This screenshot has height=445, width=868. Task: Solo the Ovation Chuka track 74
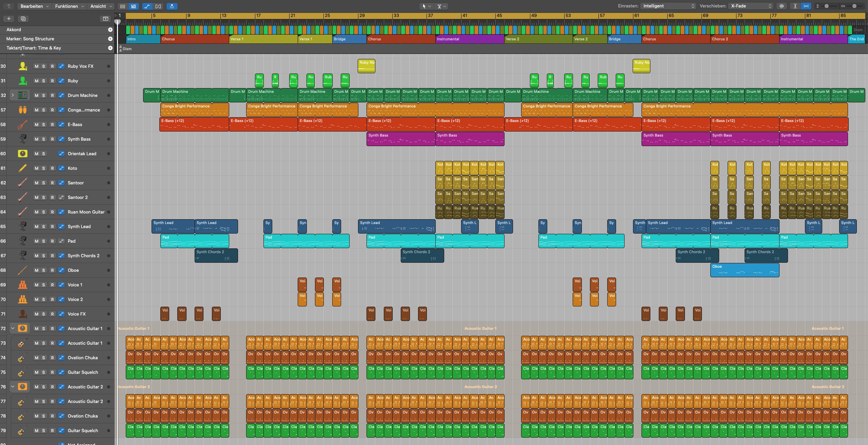[x=43, y=358]
